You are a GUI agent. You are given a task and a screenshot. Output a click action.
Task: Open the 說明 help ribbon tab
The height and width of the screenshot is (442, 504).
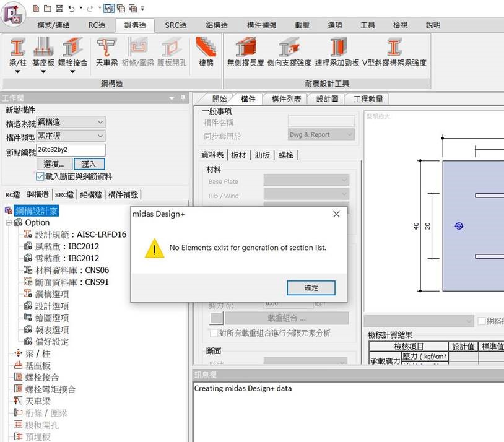[x=433, y=25]
